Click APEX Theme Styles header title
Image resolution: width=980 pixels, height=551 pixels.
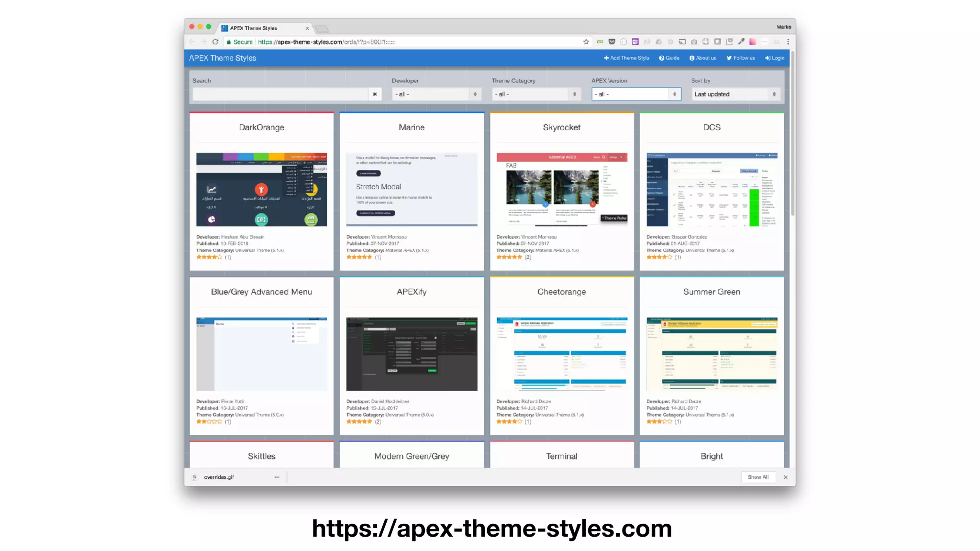click(x=223, y=58)
